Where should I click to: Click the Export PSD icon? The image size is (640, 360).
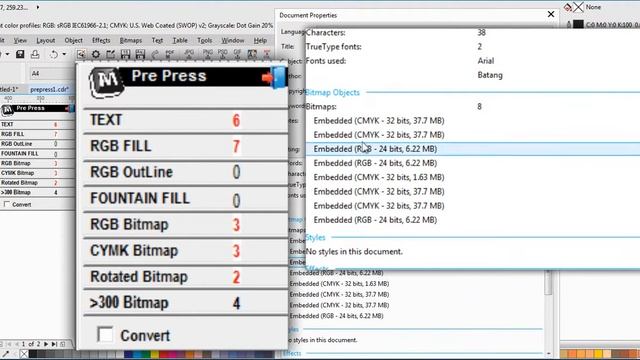pyautogui.click(x=222, y=54)
